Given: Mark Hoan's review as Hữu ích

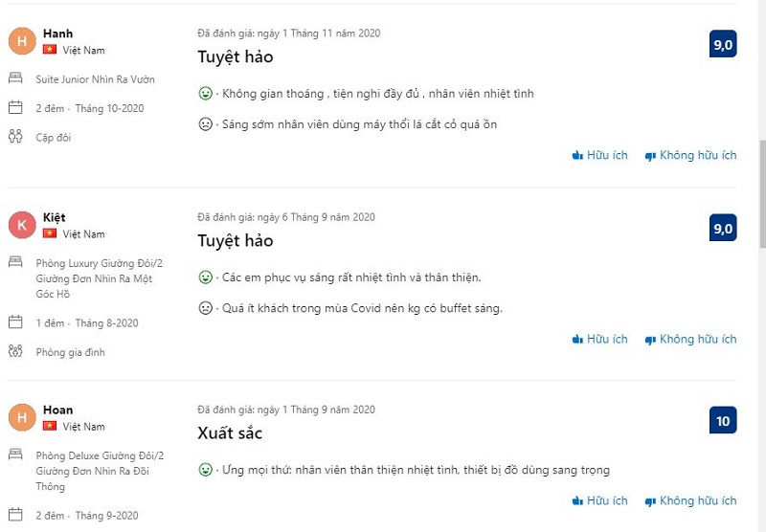Looking at the screenshot, I should click(599, 500).
